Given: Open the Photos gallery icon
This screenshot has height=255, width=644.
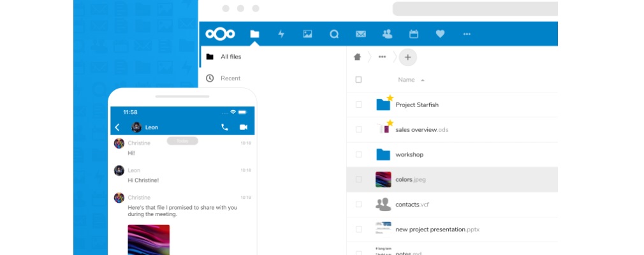Looking at the screenshot, I should (307, 34).
